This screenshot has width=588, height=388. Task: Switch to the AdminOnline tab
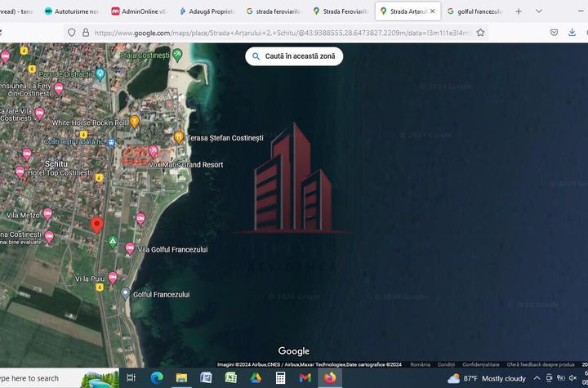138,11
